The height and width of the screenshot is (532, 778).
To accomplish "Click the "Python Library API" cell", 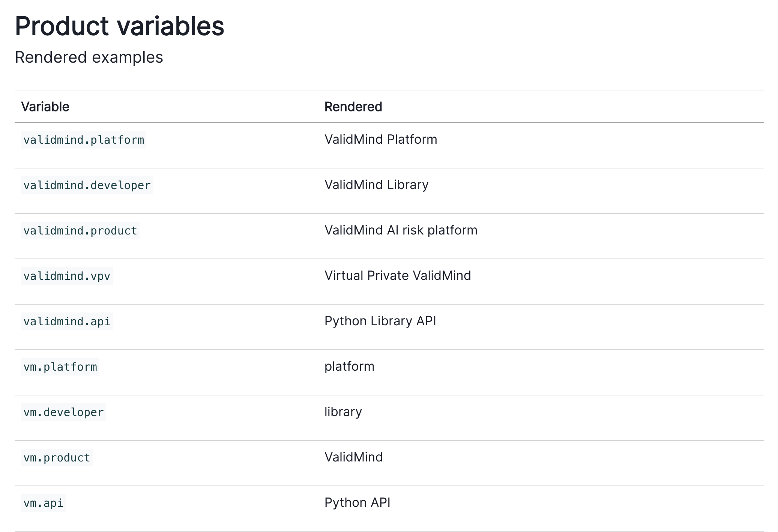I will 380,321.
